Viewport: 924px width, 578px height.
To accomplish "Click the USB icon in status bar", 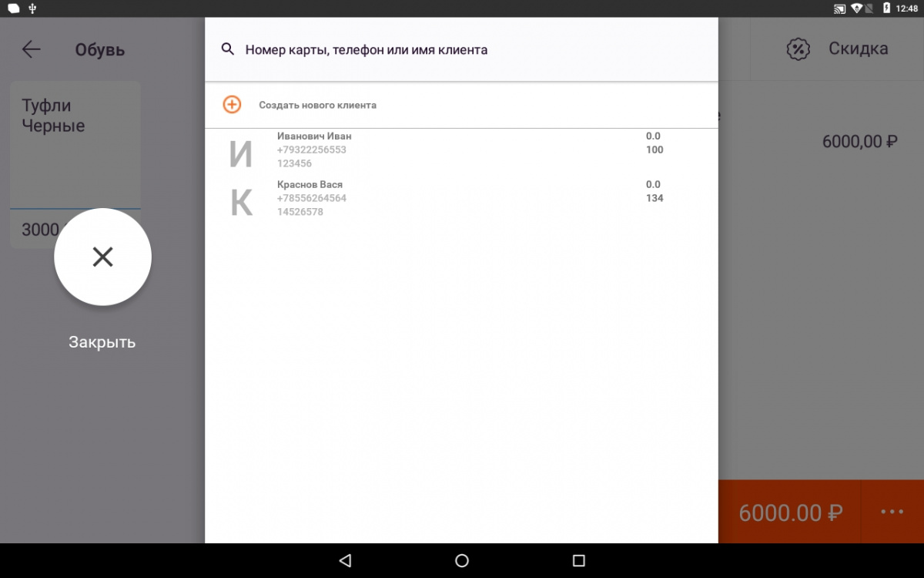I will (x=32, y=8).
